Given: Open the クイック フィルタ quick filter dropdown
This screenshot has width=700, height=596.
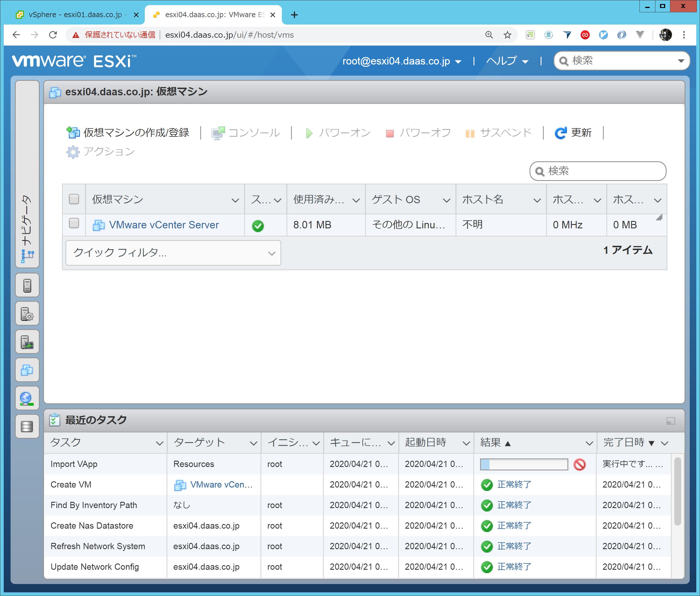Looking at the screenshot, I should pos(173,253).
